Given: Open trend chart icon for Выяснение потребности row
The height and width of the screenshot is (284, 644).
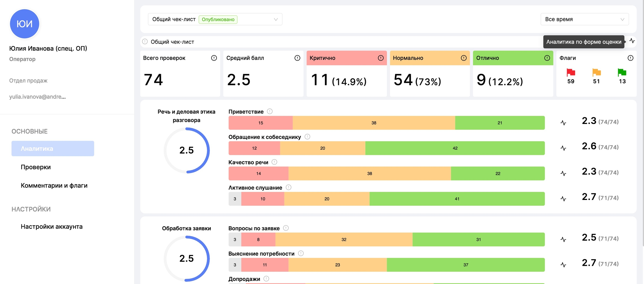Looking at the screenshot, I should (x=563, y=265).
